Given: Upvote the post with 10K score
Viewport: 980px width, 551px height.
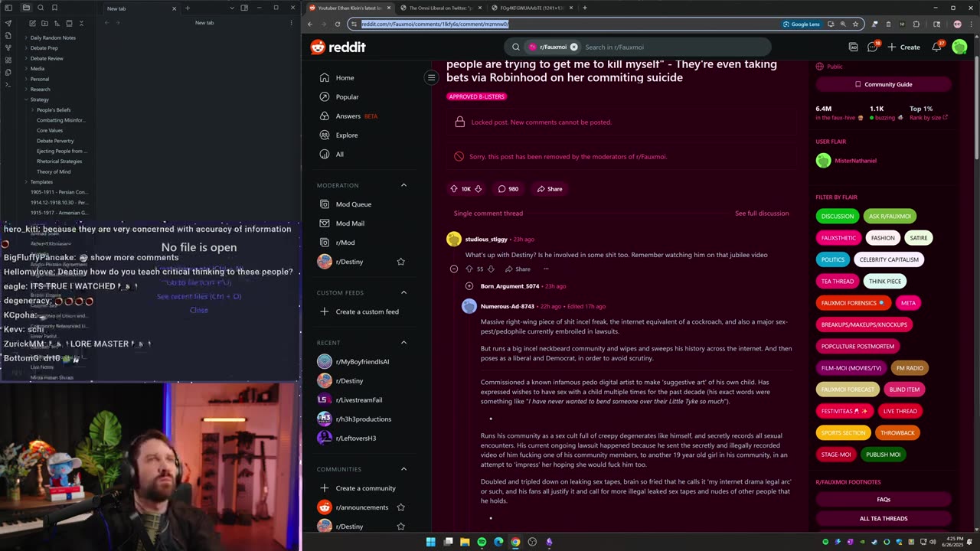Looking at the screenshot, I should click(x=453, y=189).
